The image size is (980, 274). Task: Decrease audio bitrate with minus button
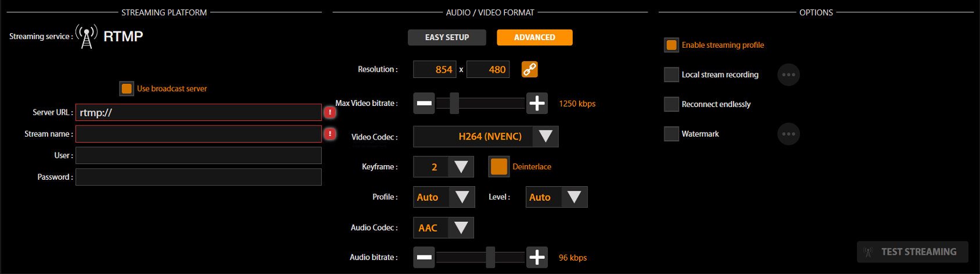tap(424, 257)
